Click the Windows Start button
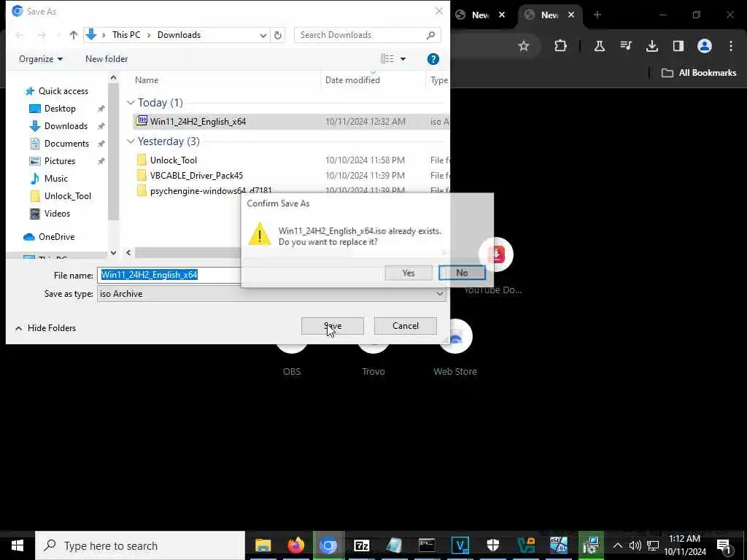The image size is (747, 560). [x=18, y=545]
